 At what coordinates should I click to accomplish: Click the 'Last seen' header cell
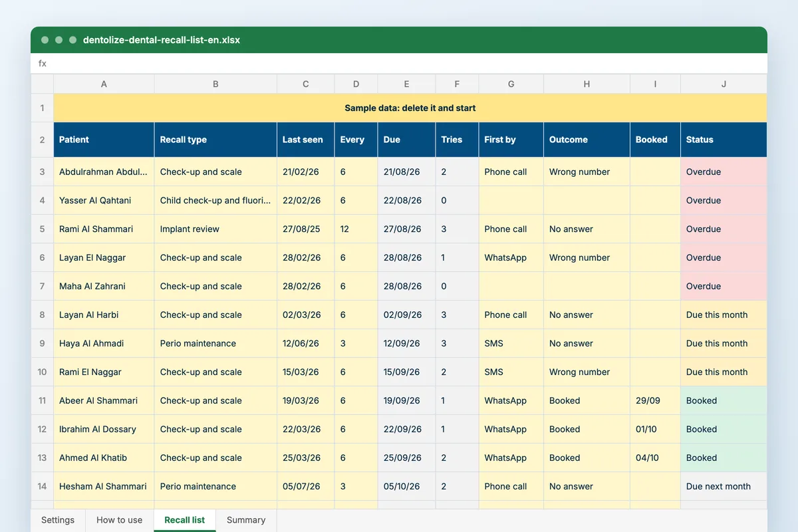pos(306,140)
